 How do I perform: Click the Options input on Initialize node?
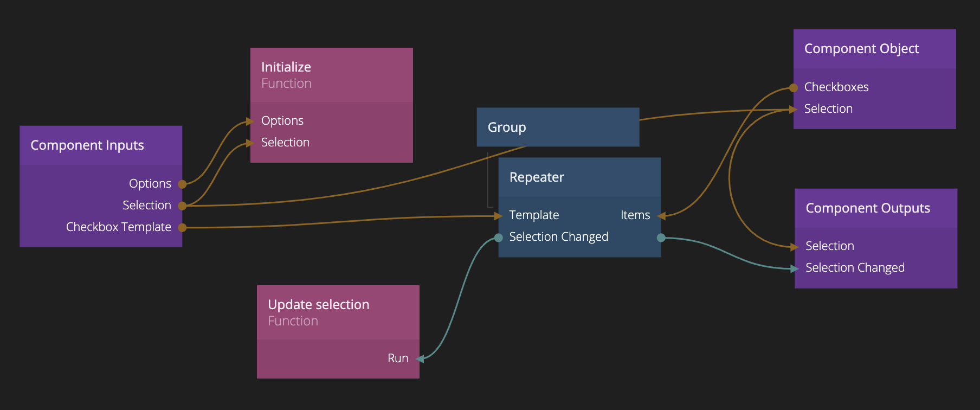(x=282, y=121)
